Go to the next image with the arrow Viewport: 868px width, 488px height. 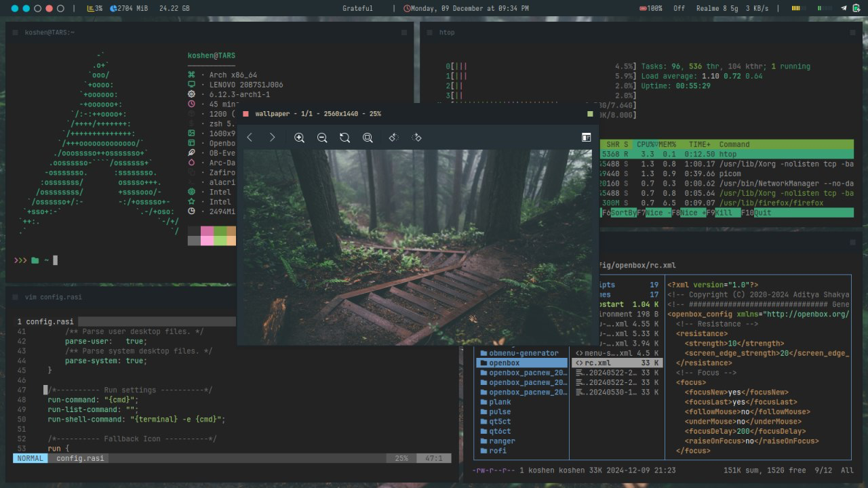[x=271, y=138]
